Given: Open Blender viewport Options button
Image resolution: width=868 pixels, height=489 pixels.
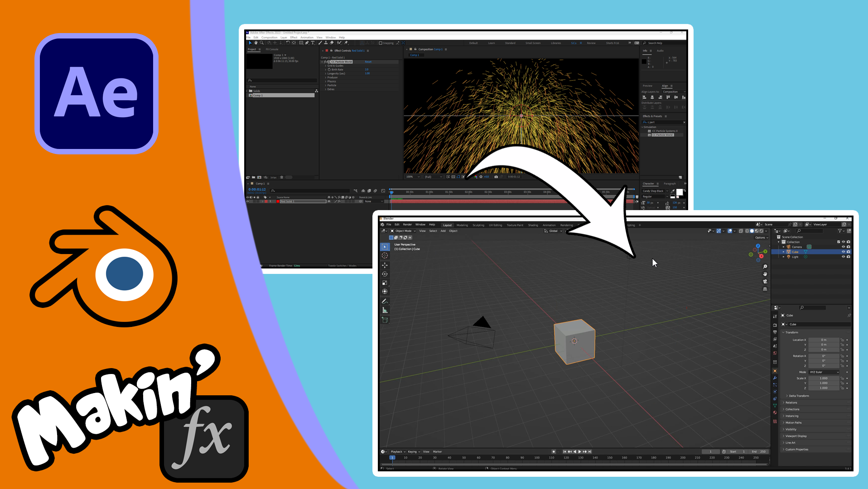Looking at the screenshot, I should 761,238.
